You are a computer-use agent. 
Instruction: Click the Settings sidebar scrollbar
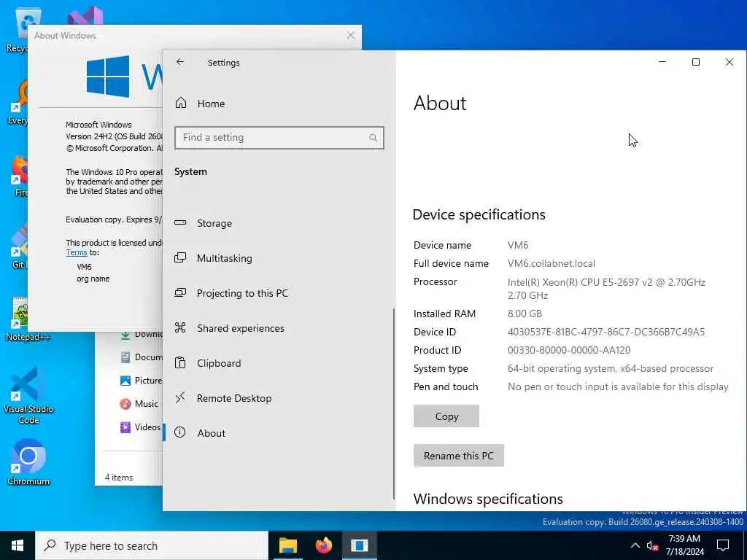pyautogui.click(x=394, y=404)
